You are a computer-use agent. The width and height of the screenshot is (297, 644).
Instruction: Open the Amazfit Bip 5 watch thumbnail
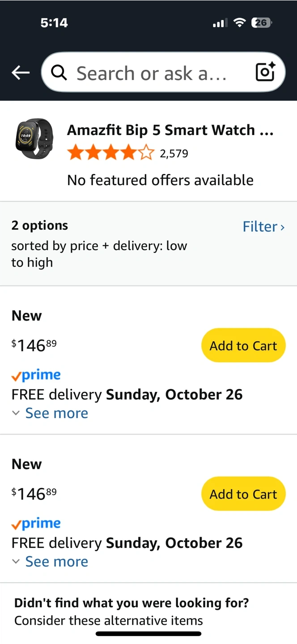pyautogui.click(x=34, y=138)
